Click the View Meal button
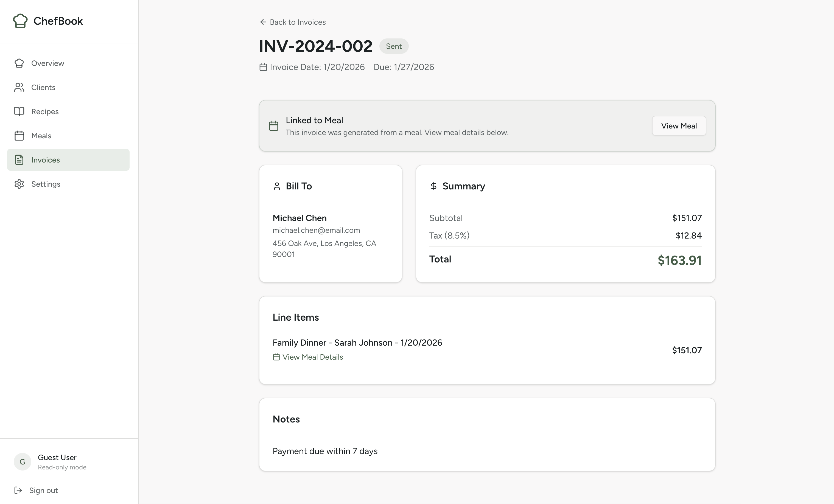Viewport: 834px width, 504px height. 679,125
